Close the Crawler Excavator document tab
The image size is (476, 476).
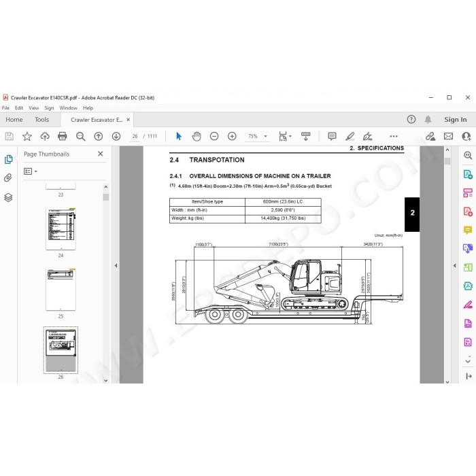tap(129, 120)
